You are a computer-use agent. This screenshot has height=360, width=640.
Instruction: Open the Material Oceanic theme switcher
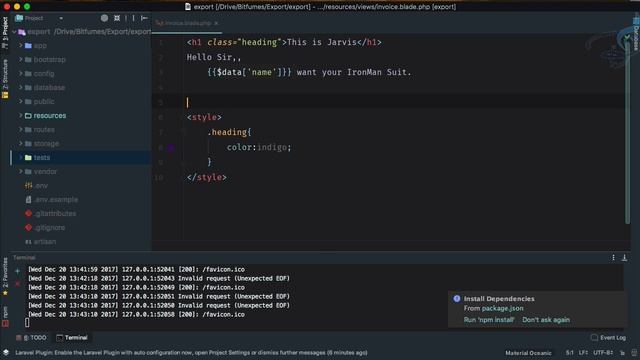[529, 353]
